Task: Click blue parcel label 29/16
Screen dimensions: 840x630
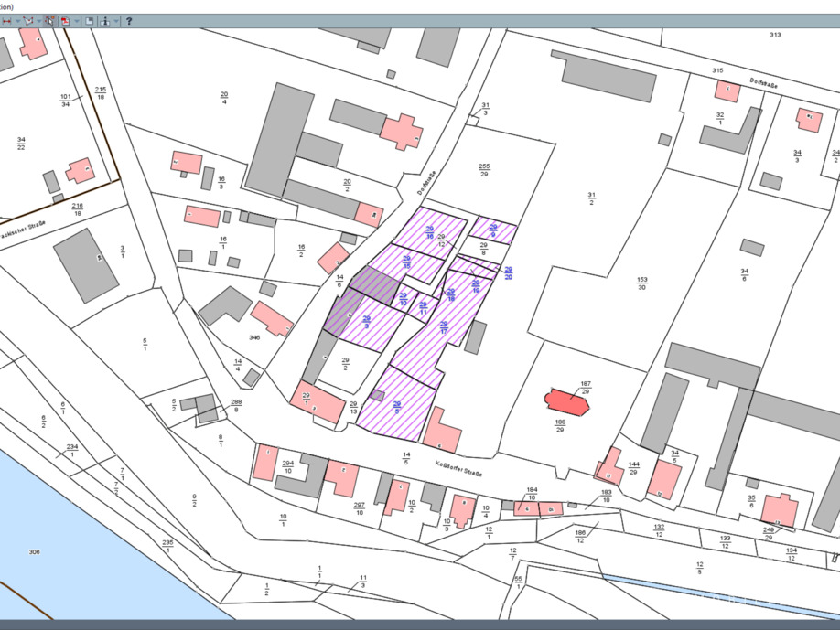Action: 429,233
